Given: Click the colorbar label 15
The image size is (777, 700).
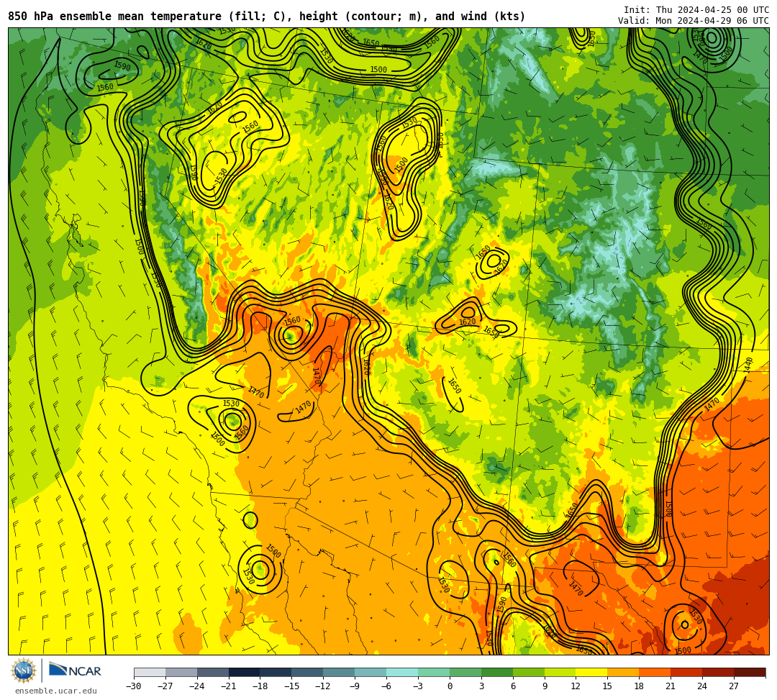Looking at the screenshot, I should pyautogui.click(x=607, y=686).
